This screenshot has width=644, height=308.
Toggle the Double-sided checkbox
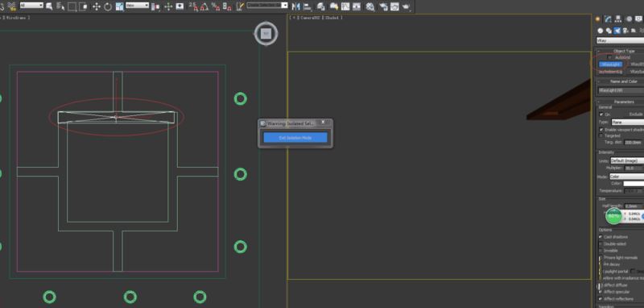coord(601,243)
